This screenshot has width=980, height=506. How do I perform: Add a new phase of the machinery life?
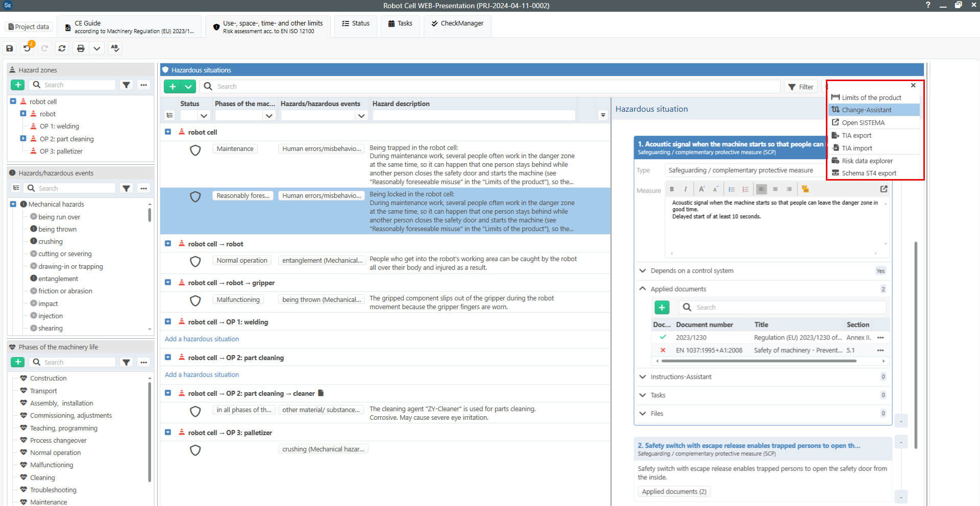(18, 362)
